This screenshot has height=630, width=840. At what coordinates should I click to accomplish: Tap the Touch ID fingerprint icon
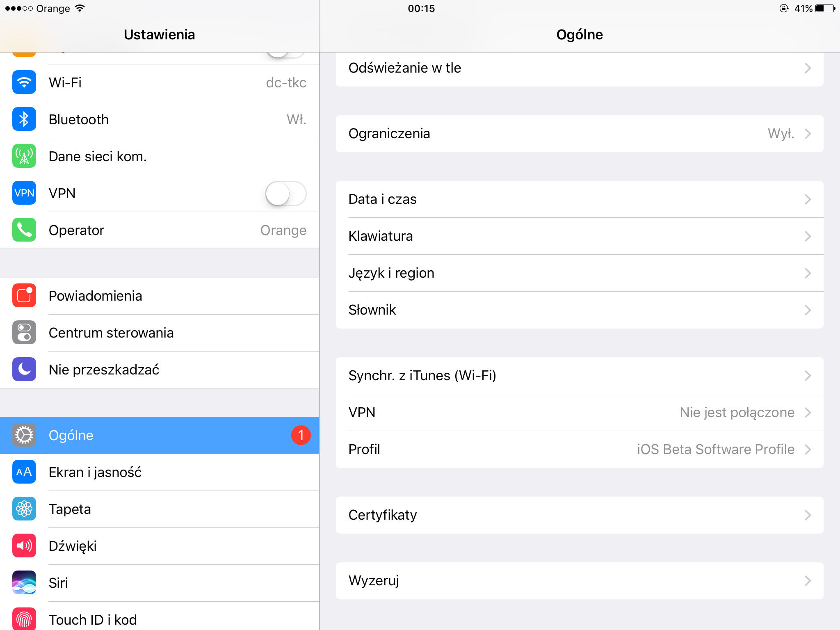(24, 619)
